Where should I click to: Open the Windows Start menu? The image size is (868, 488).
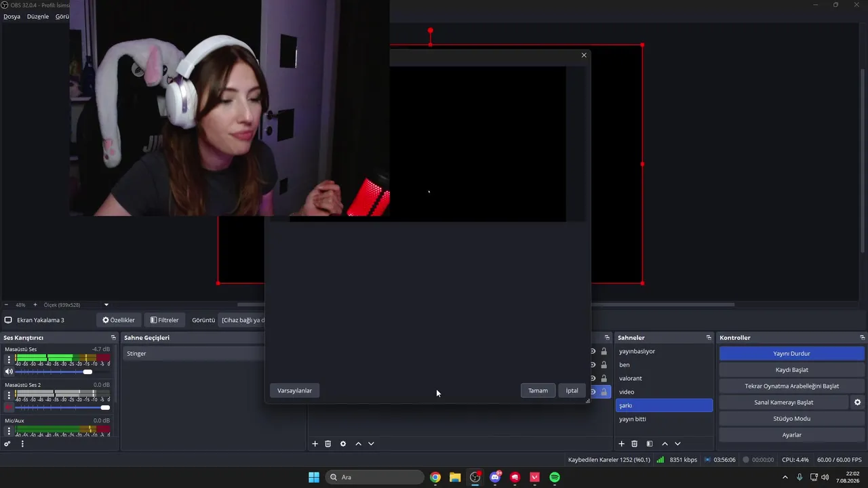coord(314,477)
